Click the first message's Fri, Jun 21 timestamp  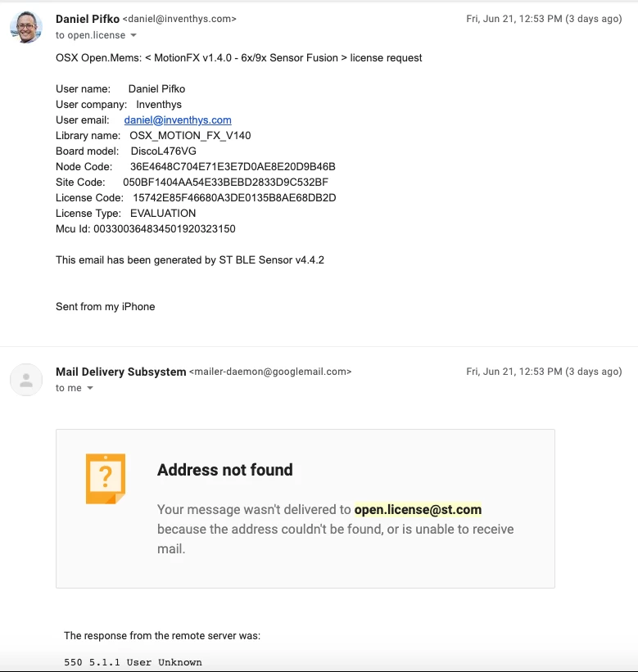pyautogui.click(x=544, y=19)
